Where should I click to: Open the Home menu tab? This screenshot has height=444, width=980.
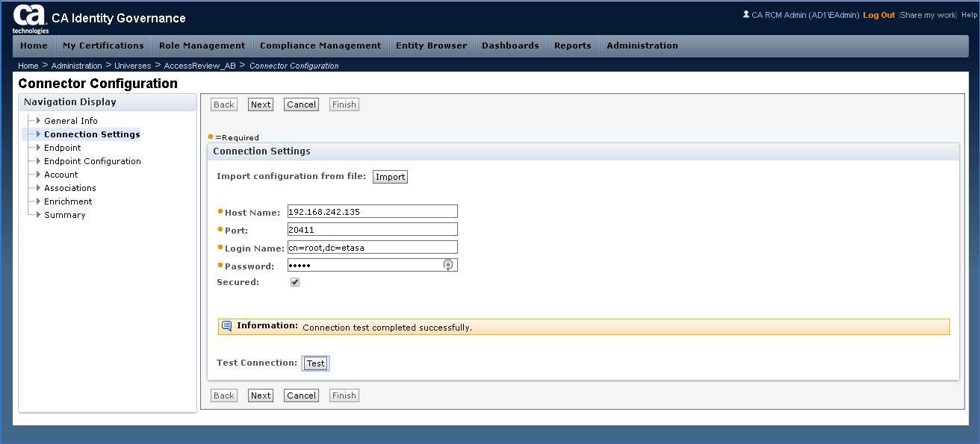click(34, 46)
